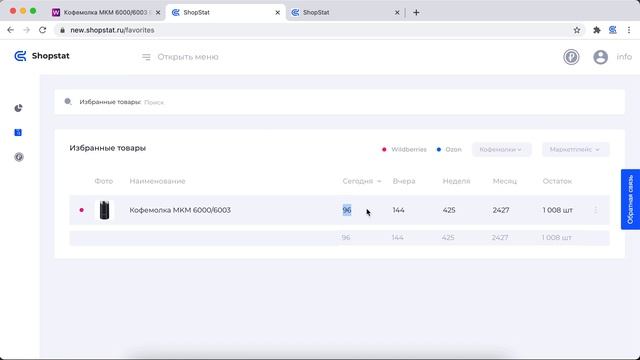Click the 'Наименование' column header

coord(158,181)
